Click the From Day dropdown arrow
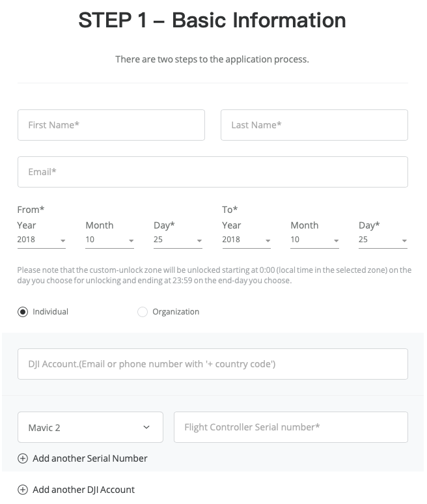 pyautogui.click(x=200, y=241)
